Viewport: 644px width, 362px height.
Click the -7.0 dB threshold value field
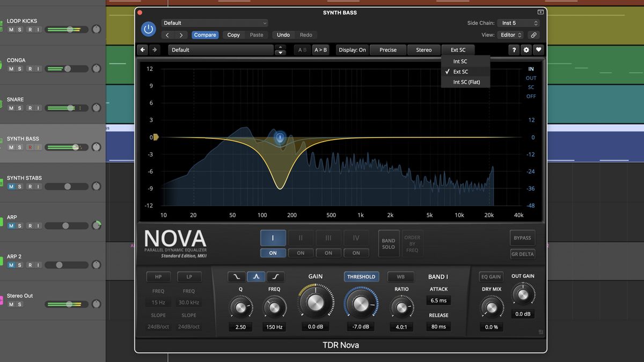[x=361, y=327]
